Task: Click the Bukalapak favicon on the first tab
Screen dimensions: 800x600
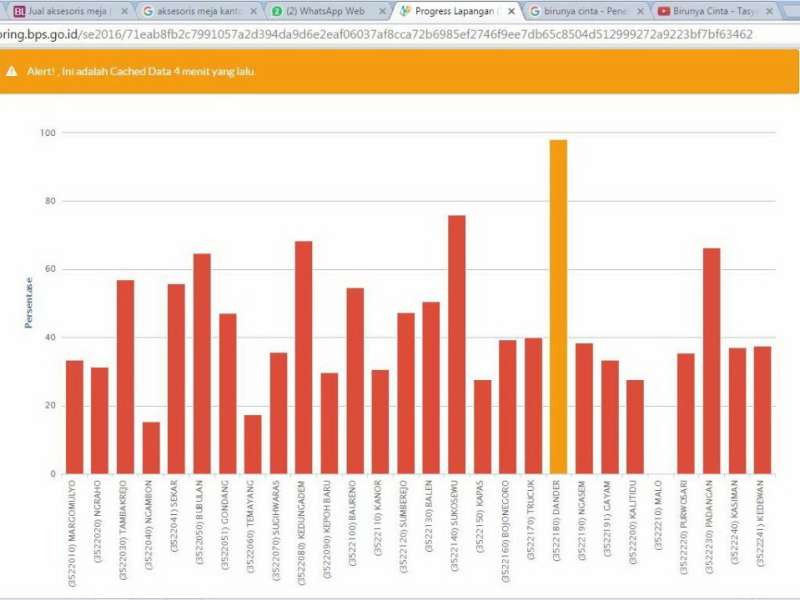Action: pos(19,12)
